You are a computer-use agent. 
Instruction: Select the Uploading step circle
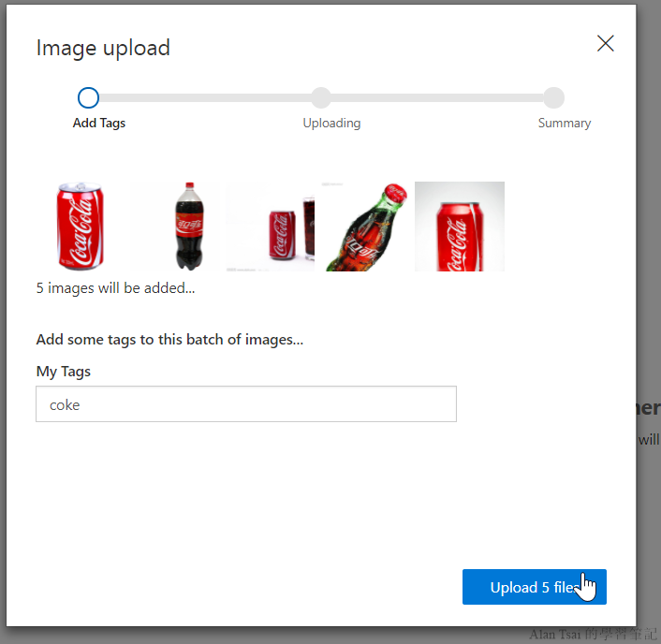pos(321,97)
